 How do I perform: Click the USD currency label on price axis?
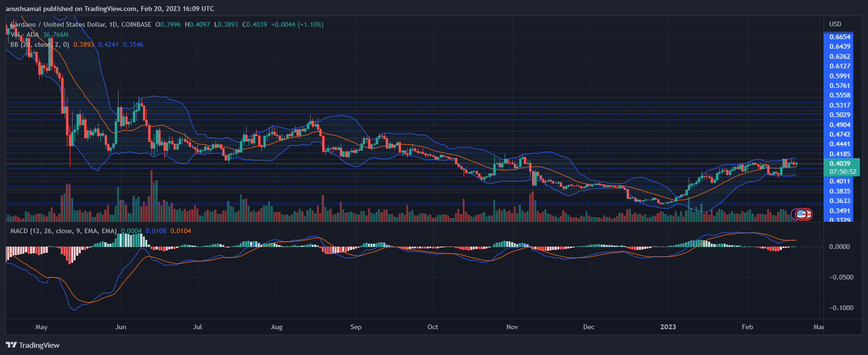coord(835,24)
